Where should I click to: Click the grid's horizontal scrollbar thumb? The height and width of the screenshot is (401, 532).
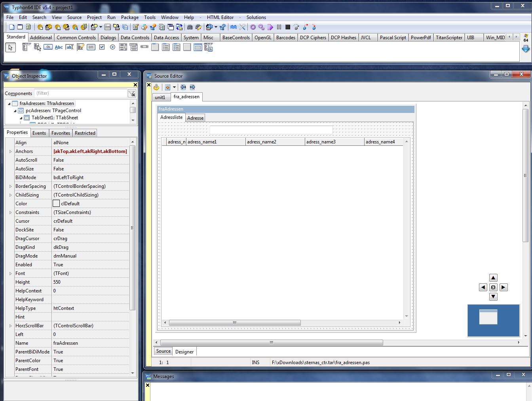235,323
